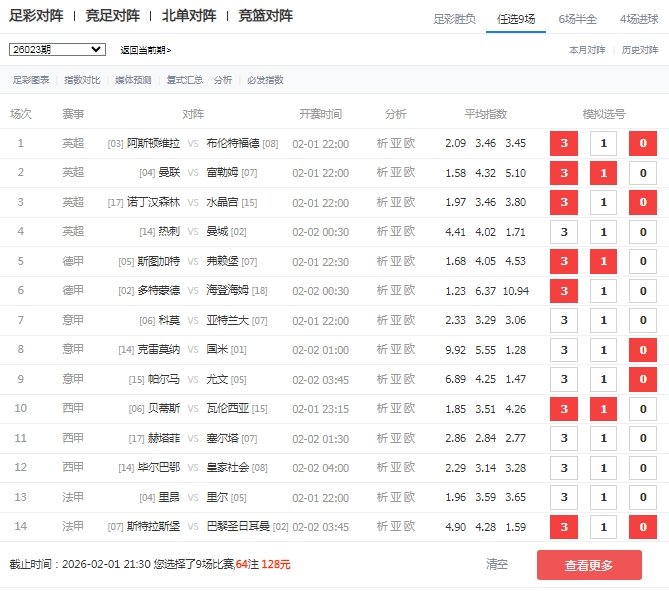Open the 必发指数 menu item
The height and width of the screenshot is (591, 669).
click(265, 79)
